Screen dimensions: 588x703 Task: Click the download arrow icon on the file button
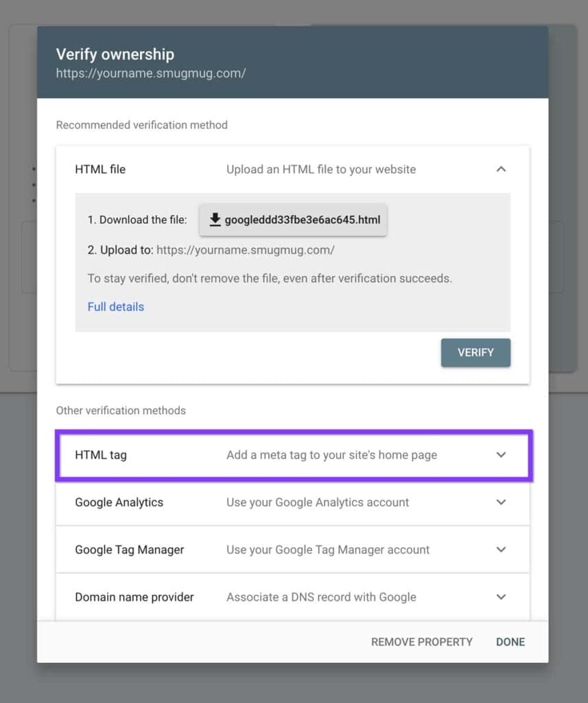(x=215, y=220)
